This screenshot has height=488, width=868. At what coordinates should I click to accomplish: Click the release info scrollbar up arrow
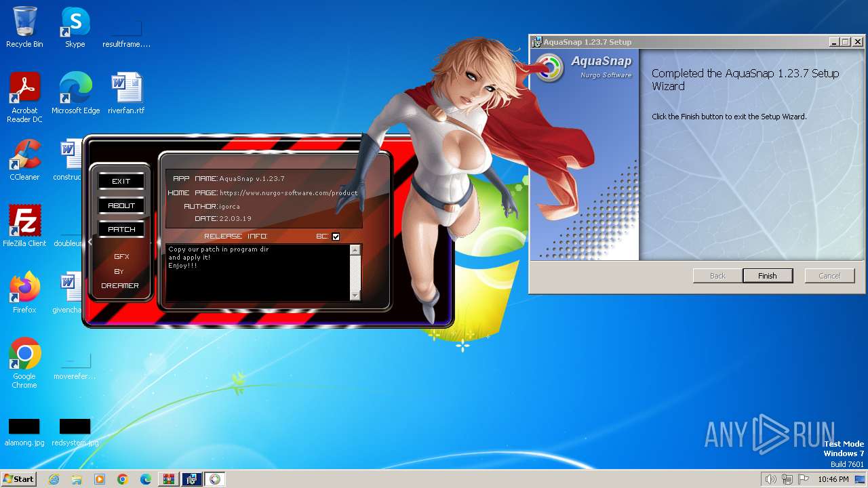pos(354,250)
